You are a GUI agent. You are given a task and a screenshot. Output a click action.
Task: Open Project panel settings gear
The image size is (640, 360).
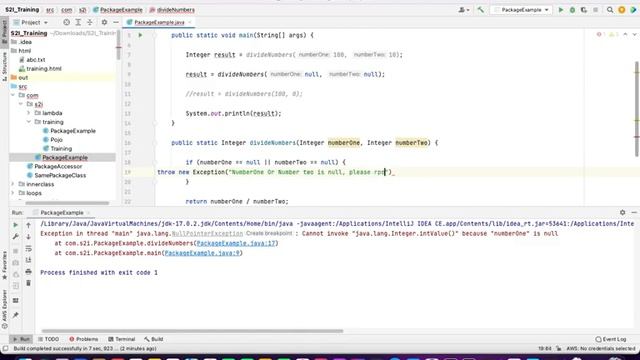[104, 22]
